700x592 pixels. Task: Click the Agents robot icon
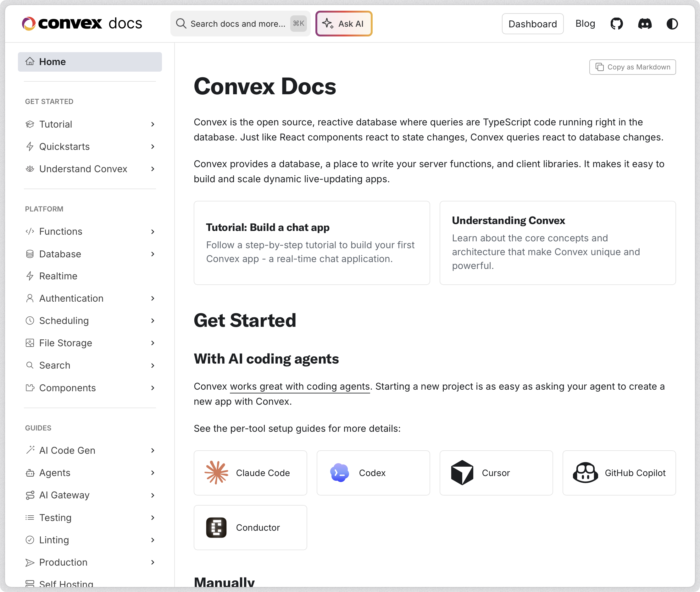[30, 473]
